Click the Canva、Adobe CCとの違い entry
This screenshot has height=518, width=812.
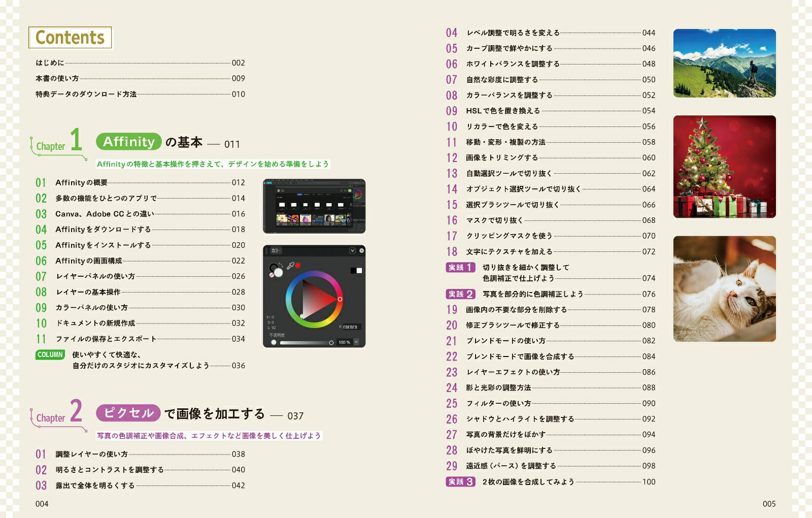[x=140, y=214]
